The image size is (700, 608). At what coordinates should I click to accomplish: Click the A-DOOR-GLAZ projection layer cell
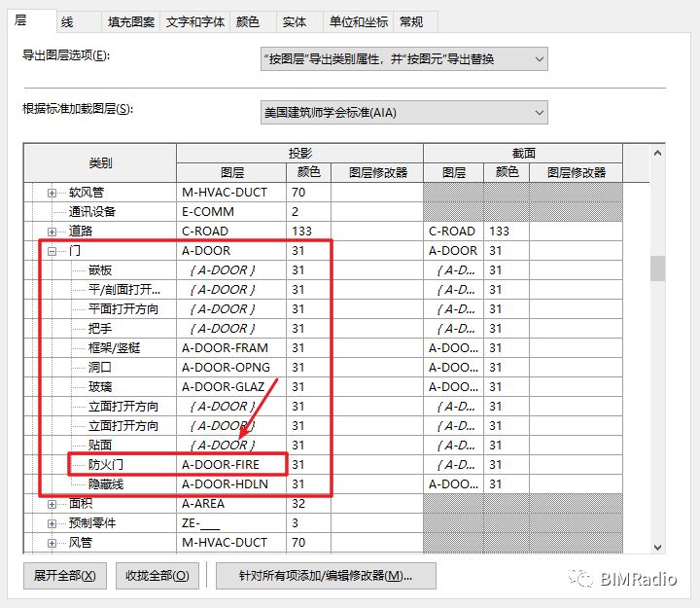231,387
